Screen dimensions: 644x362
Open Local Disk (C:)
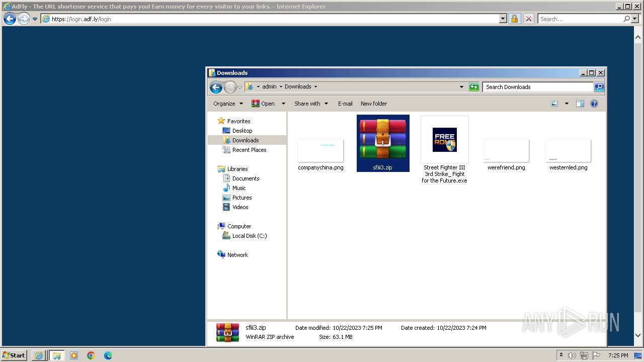pyautogui.click(x=249, y=236)
